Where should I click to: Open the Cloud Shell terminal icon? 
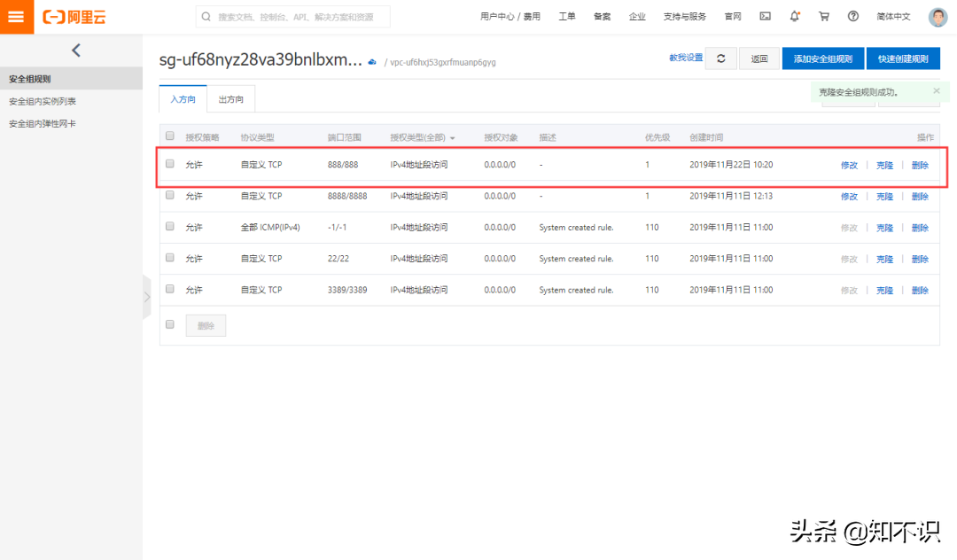(765, 17)
